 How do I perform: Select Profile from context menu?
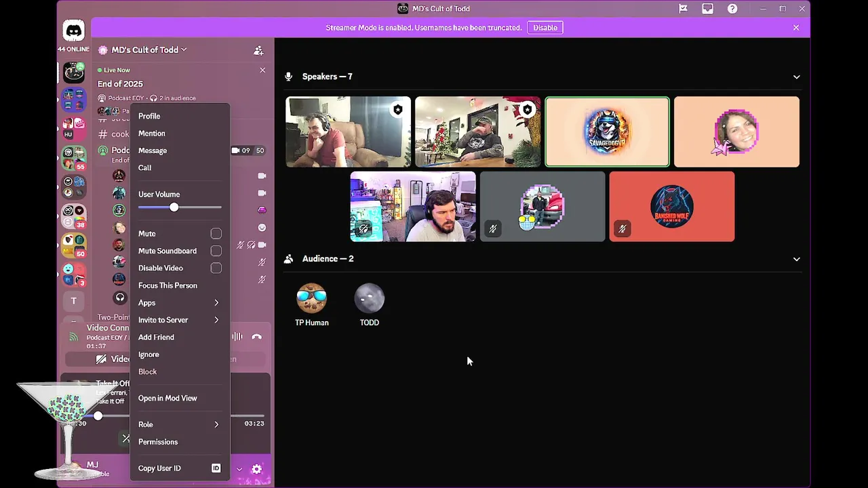[180, 116]
